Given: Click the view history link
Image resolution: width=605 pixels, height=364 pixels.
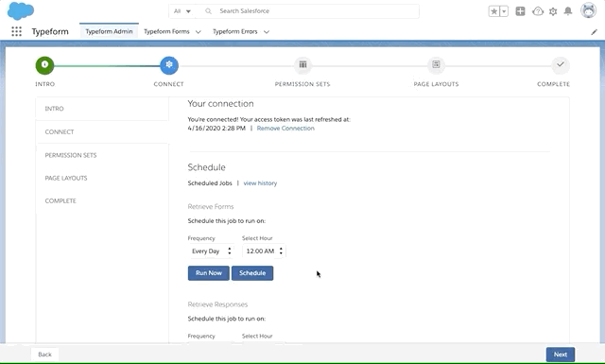Looking at the screenshot, I should 260,183.
